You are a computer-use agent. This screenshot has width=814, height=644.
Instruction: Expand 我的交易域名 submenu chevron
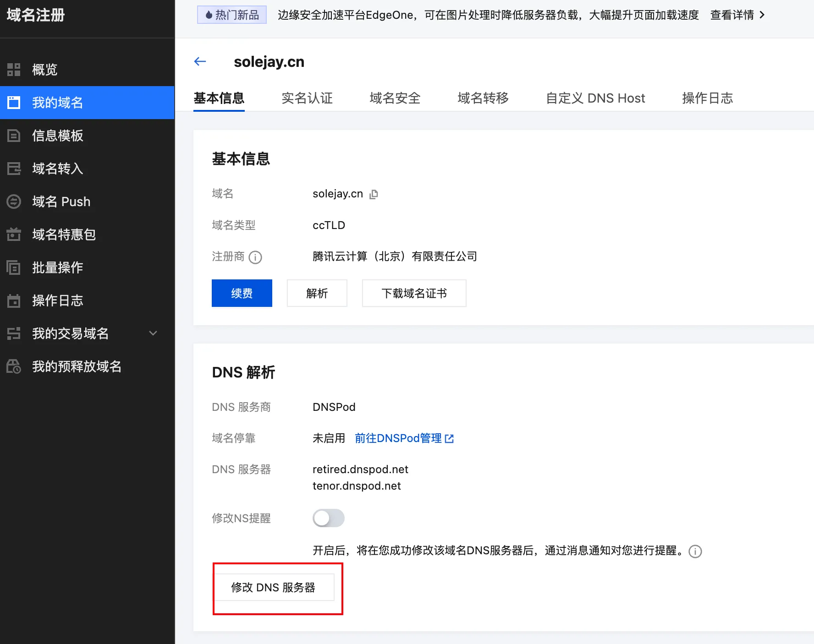tap(153, 333)
